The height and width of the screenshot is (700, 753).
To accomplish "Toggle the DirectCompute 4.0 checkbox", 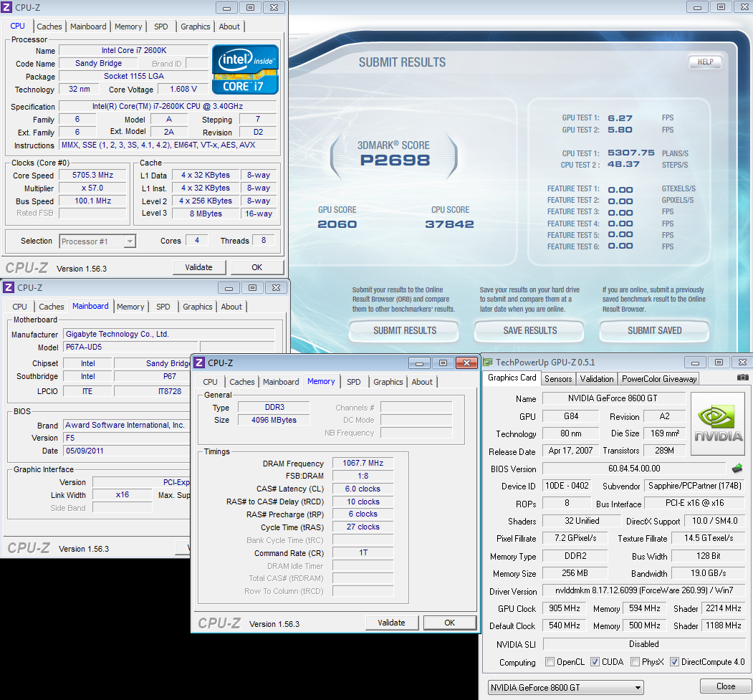I will 674,661.
